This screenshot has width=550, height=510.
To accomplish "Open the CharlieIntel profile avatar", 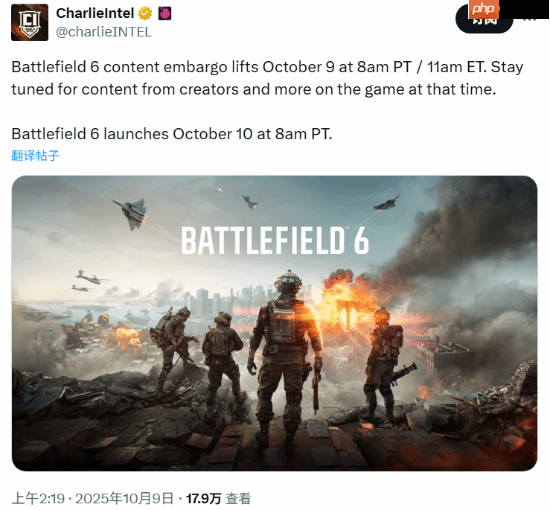I will click(29, 22).
